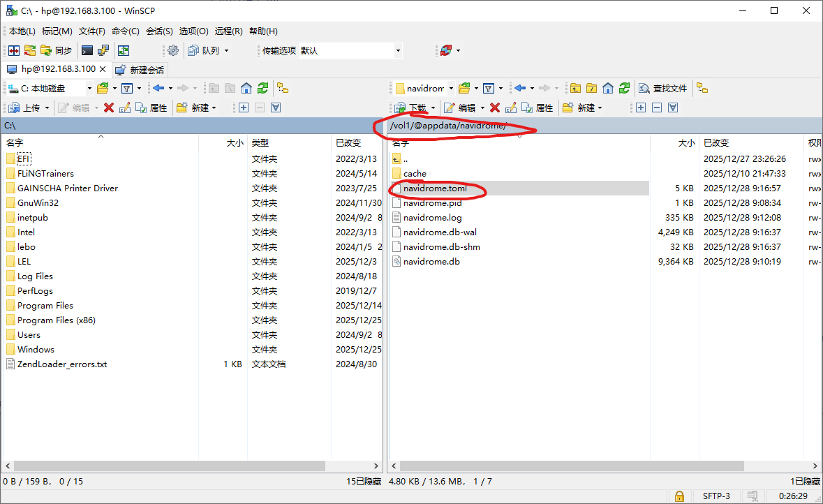This screenshot has height=504, width=823.
Task: Select navidrome.log file
Action: [433, 217]
